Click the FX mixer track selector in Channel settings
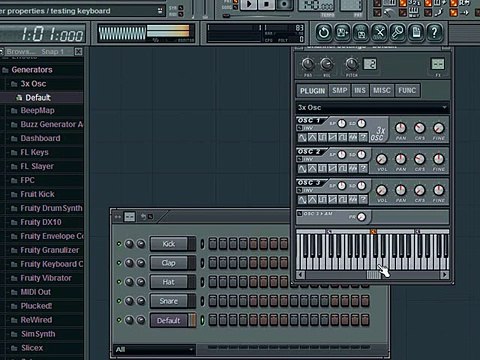Image resolution: width=480 pixels, height=360 pixels. 438,64
